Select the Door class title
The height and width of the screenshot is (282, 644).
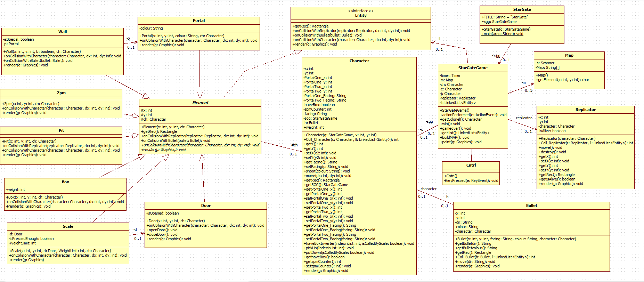tap(206, 206)
